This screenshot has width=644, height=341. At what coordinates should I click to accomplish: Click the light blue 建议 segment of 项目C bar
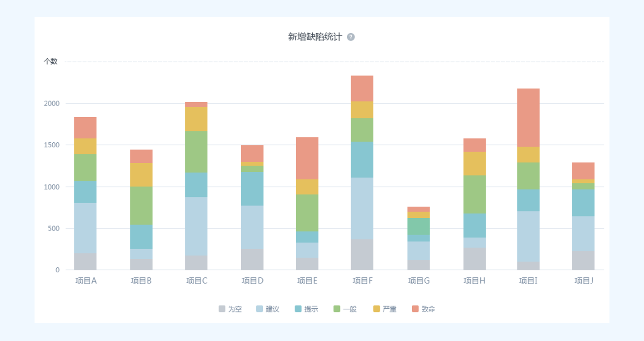pyautogui.click(x=196, y=226)
